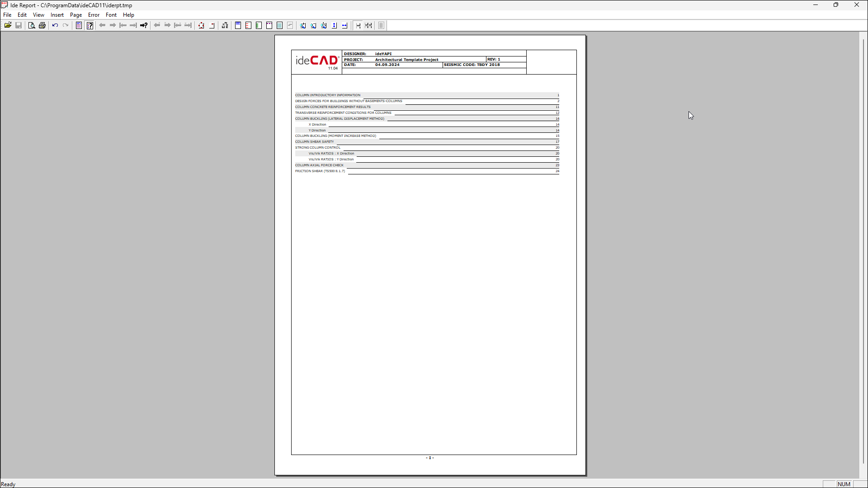This screenshot has height=488, width=868.
Task: Click the vertical scrollbar on the right
Action: (x=863, y=253)
